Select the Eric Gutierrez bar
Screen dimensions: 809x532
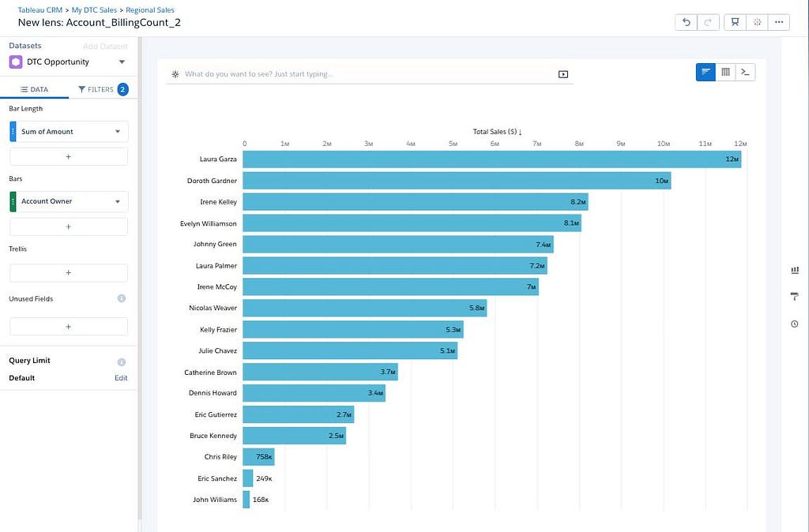298,414
